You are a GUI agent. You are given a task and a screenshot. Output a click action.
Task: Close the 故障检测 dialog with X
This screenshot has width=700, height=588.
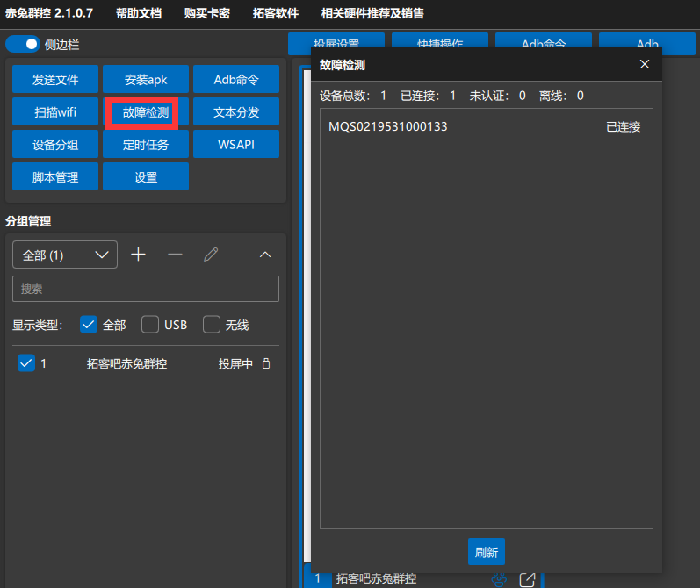(645, 64)
